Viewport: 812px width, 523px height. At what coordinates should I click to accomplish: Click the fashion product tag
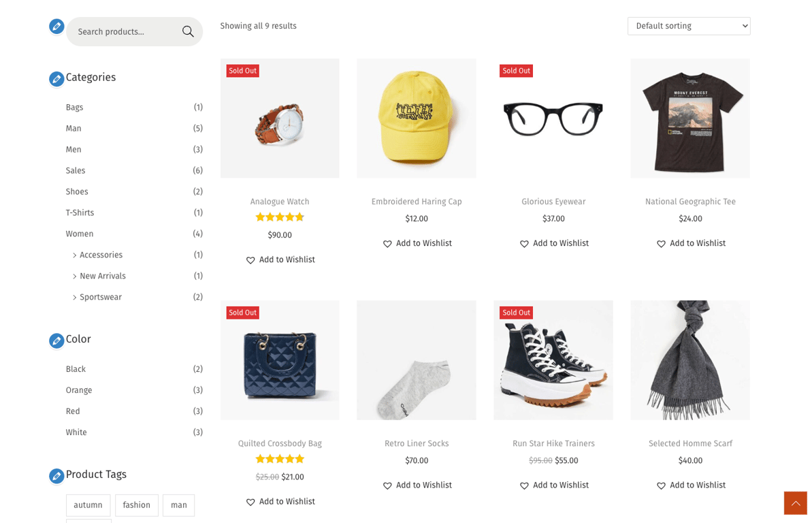(136, 505)
